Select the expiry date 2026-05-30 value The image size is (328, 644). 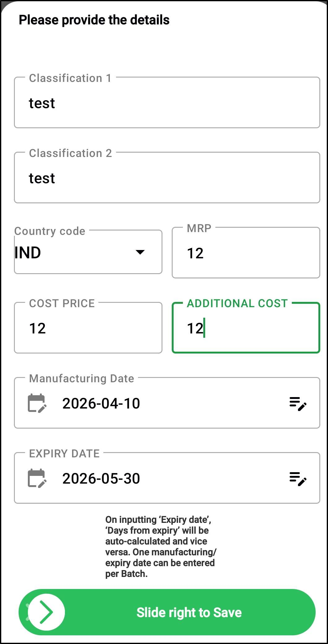101,479
